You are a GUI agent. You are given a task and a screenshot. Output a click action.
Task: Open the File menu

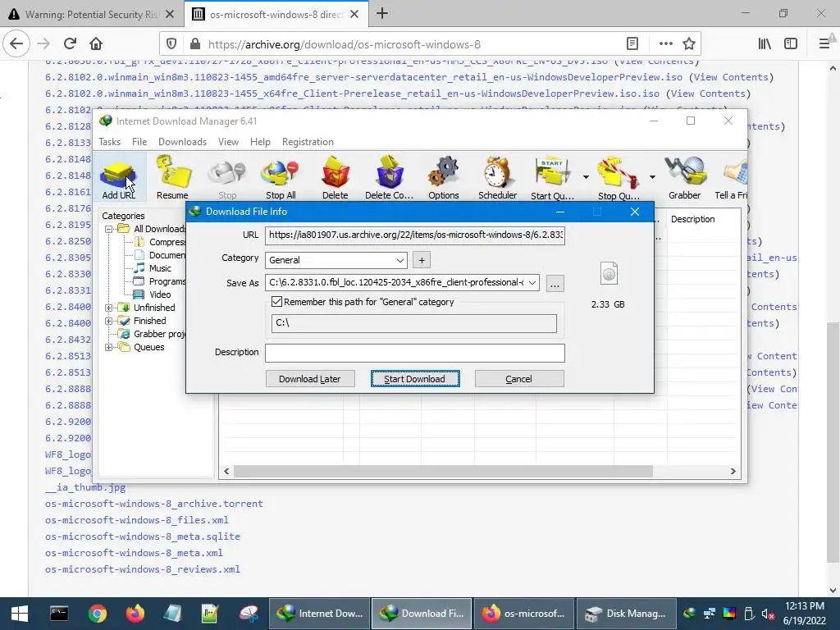139,142
